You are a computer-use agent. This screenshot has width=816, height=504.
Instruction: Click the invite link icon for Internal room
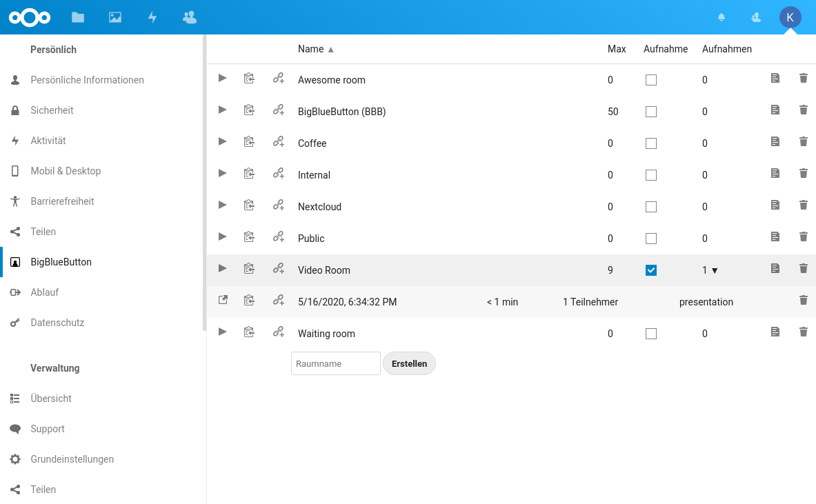pos(279,173)
